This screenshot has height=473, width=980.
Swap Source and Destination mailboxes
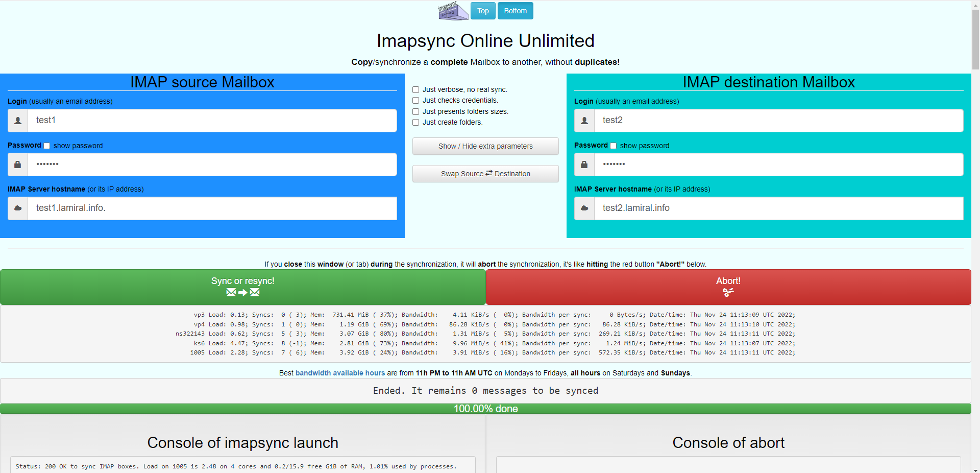pos(485,174)
